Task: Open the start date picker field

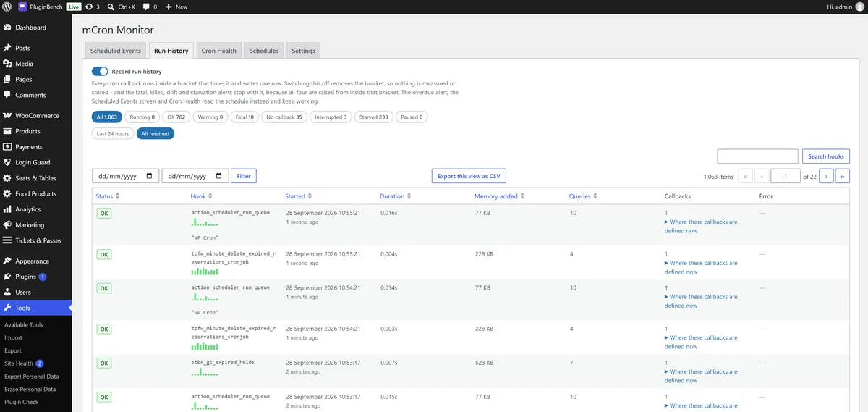Action: click(126, 176)
